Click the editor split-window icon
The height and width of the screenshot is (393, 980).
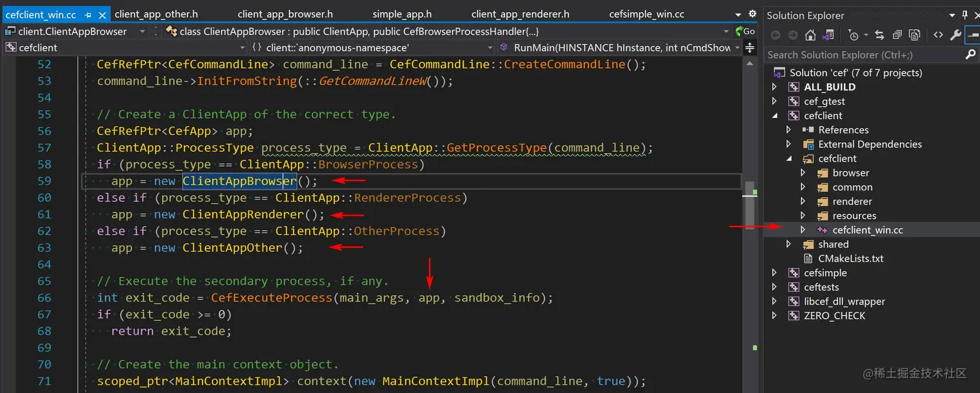click(x=750, y=47)
